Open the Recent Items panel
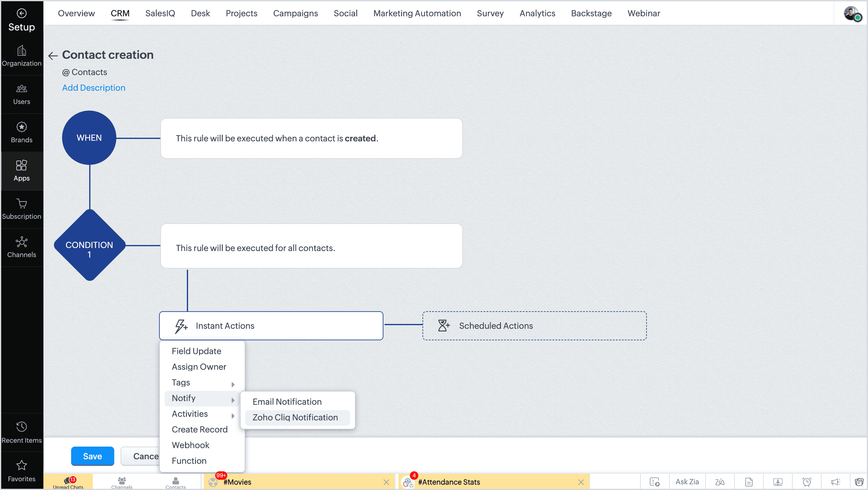Viewport: 868px width, 490px height. (x=22, y=432)
